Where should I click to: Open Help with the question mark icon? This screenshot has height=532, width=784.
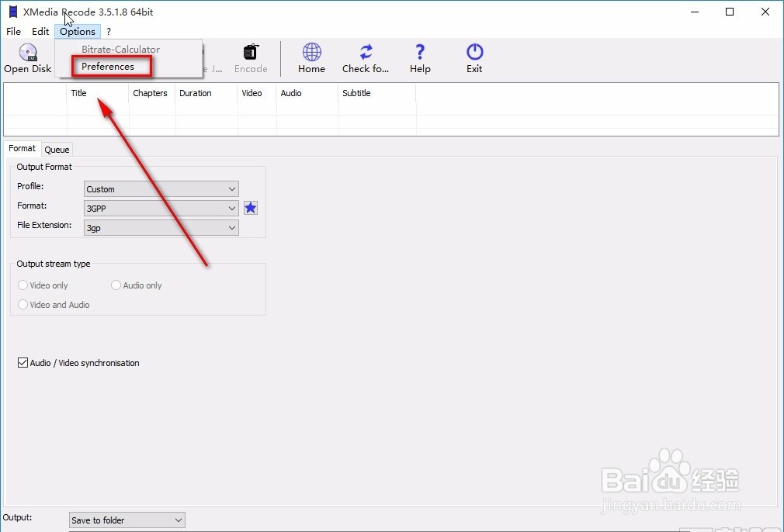tap(420, 52)
